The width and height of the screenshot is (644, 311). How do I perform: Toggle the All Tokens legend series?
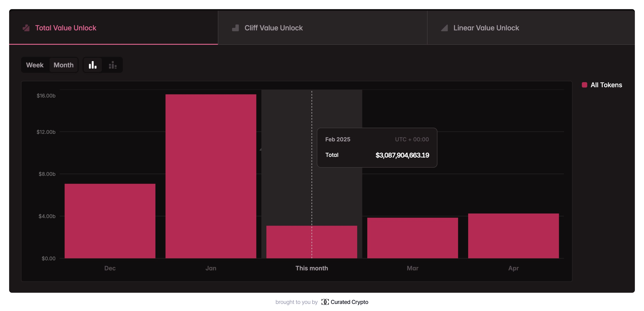click(x=606, y=85)
